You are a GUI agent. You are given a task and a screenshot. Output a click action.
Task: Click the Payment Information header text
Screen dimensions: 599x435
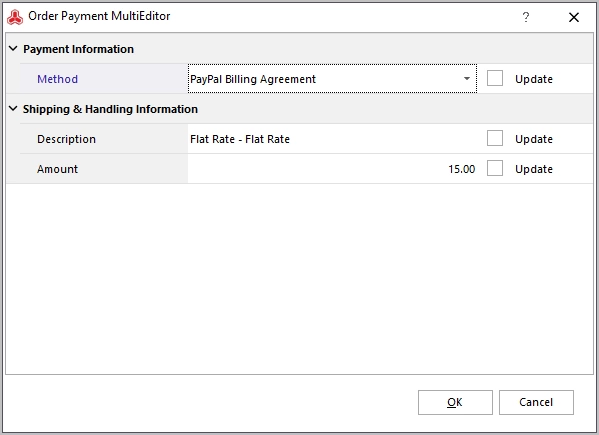[x=78, y=49]
